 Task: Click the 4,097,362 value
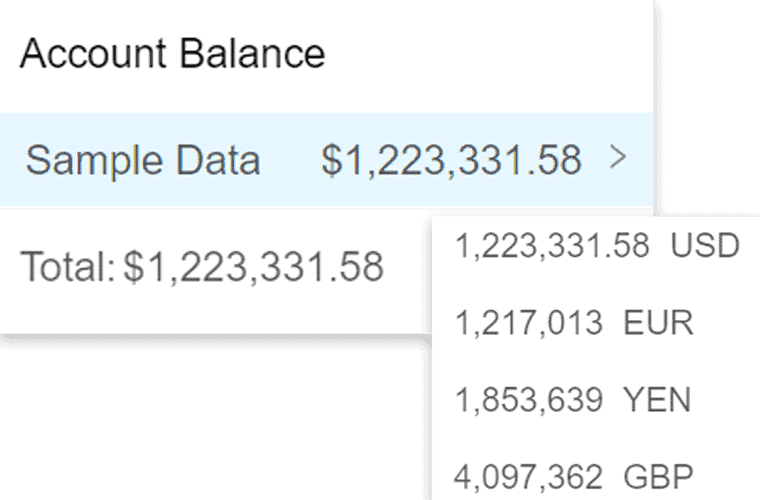(528, 475)
